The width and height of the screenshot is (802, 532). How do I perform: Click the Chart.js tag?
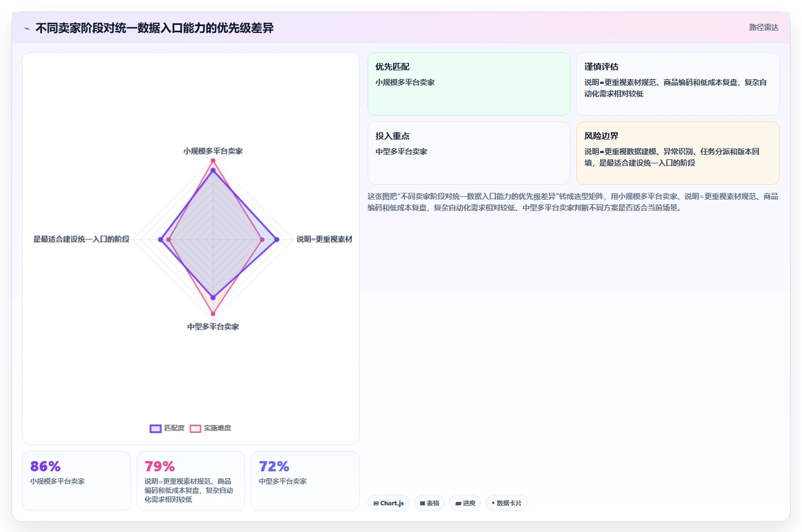pos(389,503)
